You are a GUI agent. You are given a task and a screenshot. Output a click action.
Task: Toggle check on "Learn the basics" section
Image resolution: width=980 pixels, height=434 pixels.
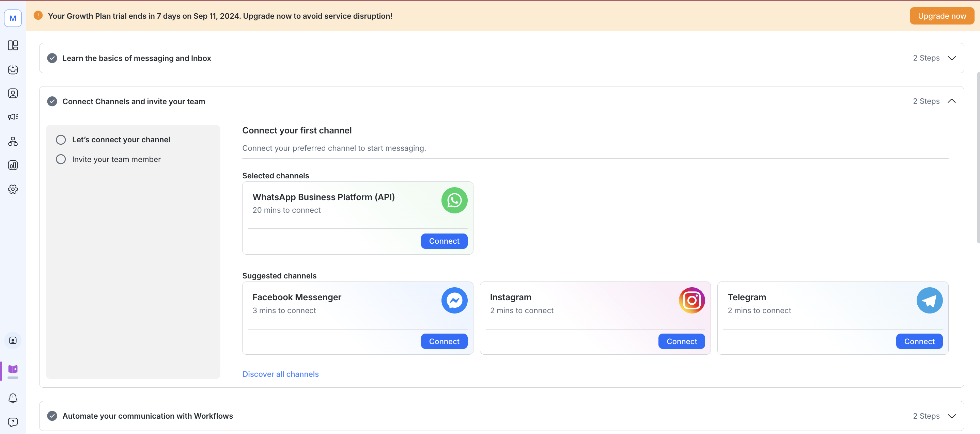[52, 58]
